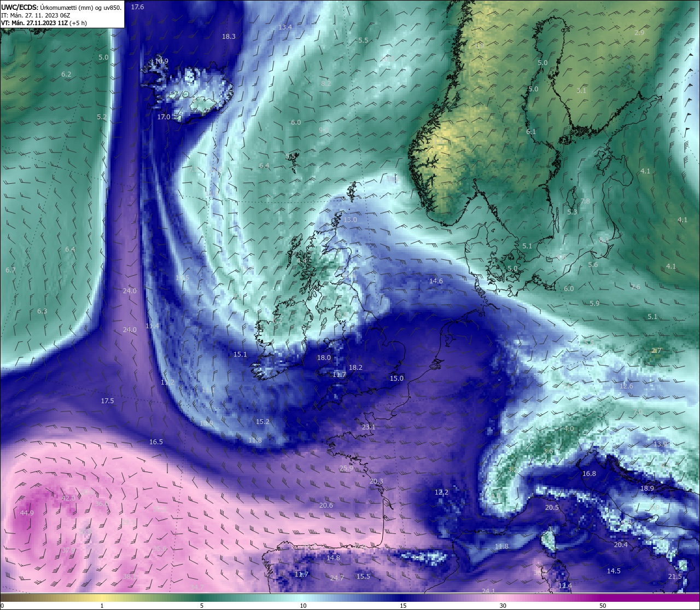Image resolution: width=700 pixels, height=610 pixels.
Task: Select the 15.5 value over Spain
Action: (363, 577)
